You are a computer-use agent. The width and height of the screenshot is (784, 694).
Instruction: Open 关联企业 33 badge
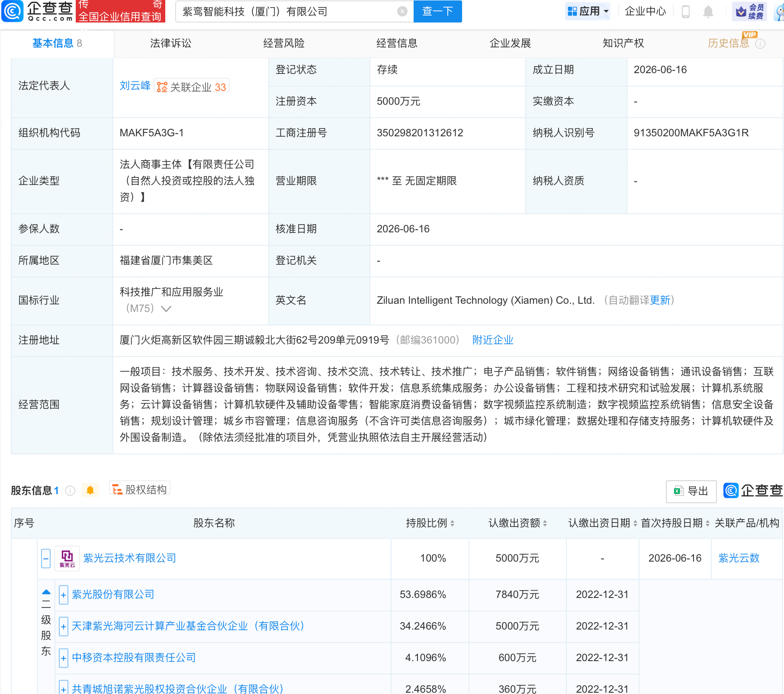click(192, 86)
